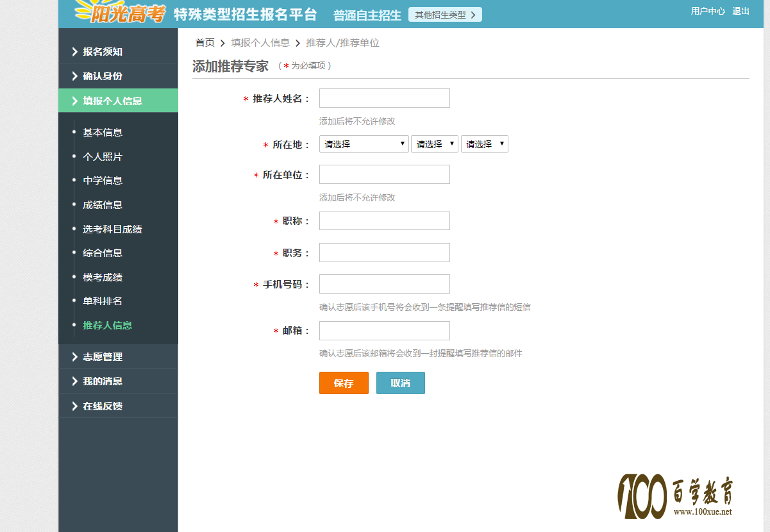
Task: Open 基本信息 submenu item
Action: tap(103, 133)
